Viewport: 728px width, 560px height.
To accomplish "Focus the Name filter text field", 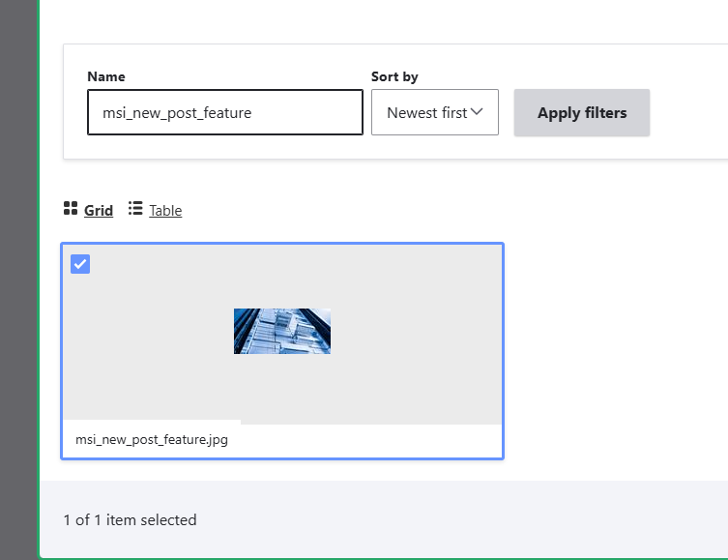I will click(x=224, y=112).
